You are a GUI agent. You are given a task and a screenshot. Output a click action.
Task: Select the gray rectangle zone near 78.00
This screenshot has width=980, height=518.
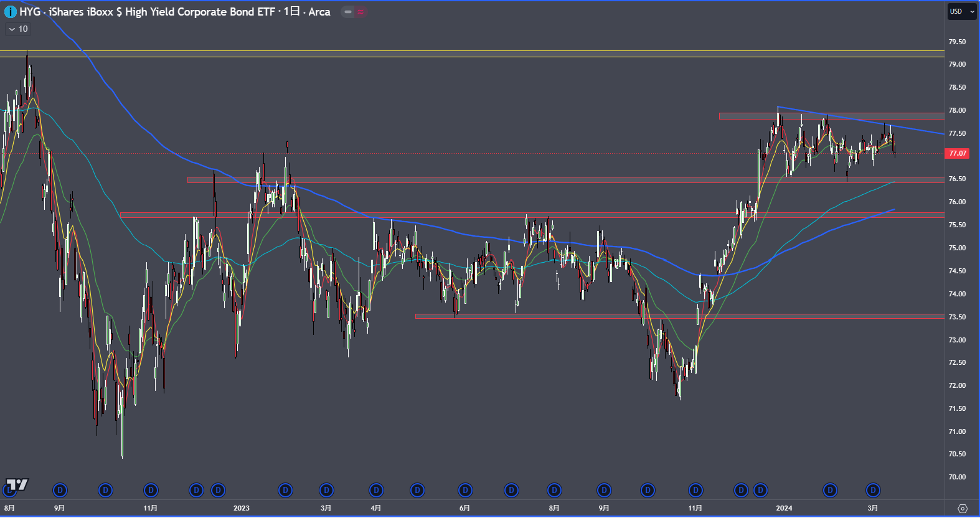point(831,116)
